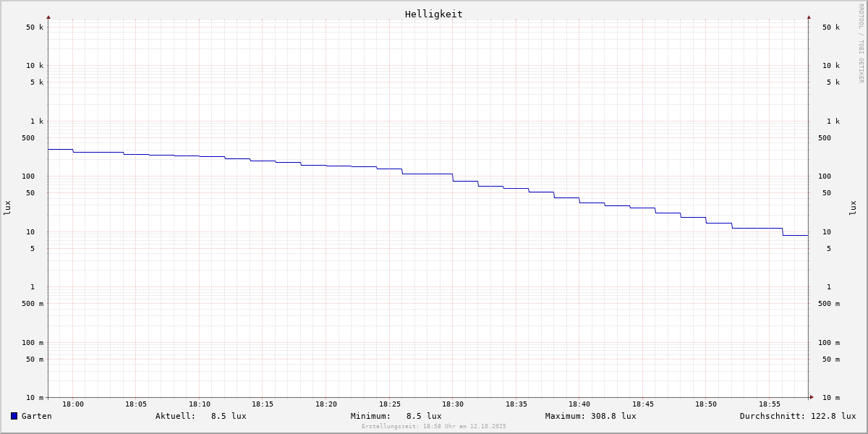Image resolution: width=868 pixels, height=434 pixels.
Task: Click the rotated lux label on left axis
Action: point(7,208)
